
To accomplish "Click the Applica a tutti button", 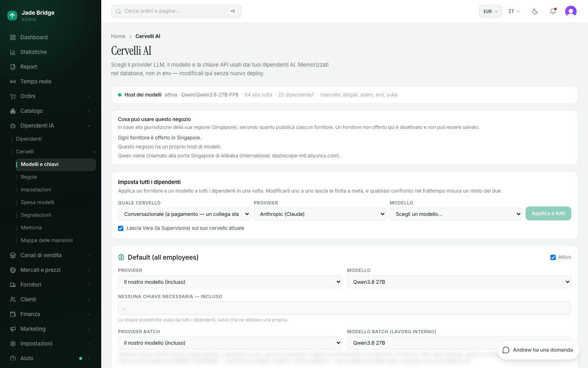I will [x=548, y=213].
